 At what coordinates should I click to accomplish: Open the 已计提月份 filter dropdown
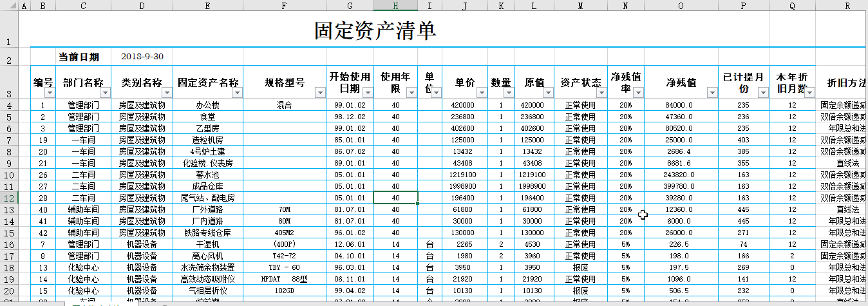coord(762,93)
